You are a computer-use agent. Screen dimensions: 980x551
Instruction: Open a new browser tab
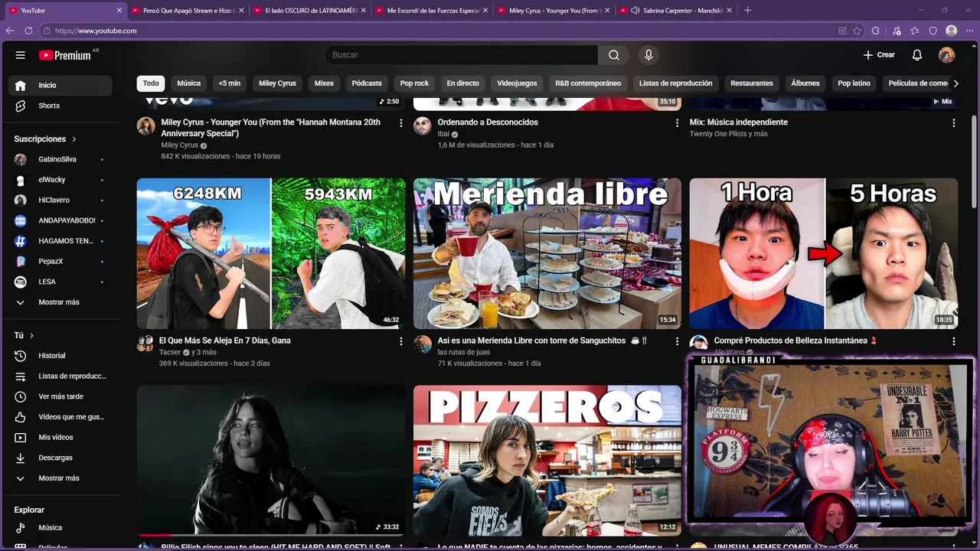pyautogui.click(x=748, y=11)
